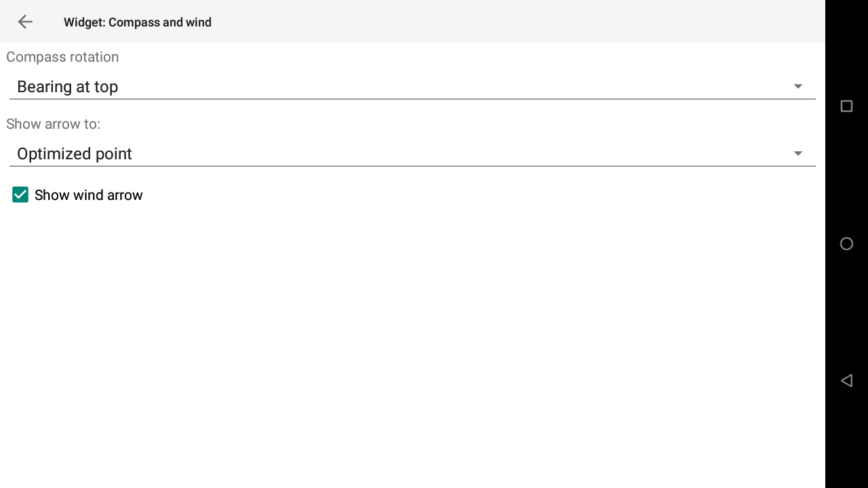Tap the back arrow in the header
868x488 pixels.
coord(25,22)
